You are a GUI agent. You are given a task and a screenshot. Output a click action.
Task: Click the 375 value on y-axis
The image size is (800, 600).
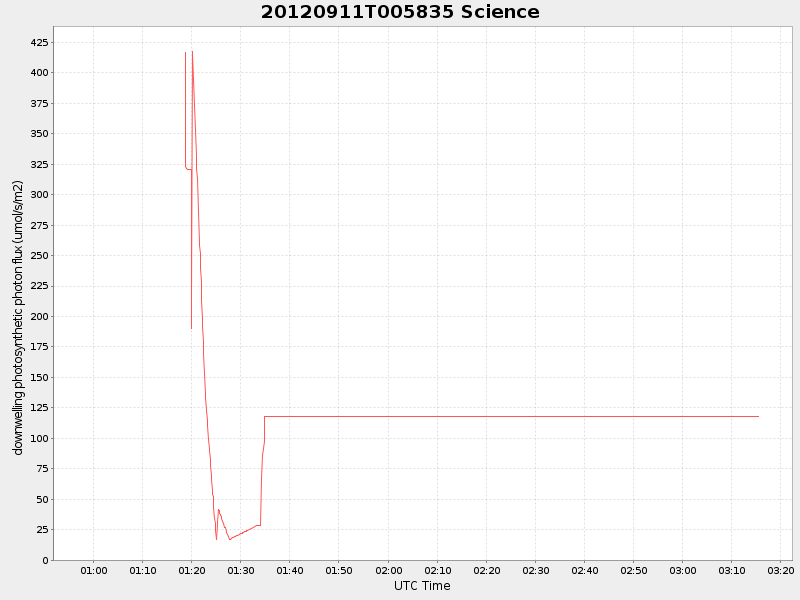pos(39,103)
